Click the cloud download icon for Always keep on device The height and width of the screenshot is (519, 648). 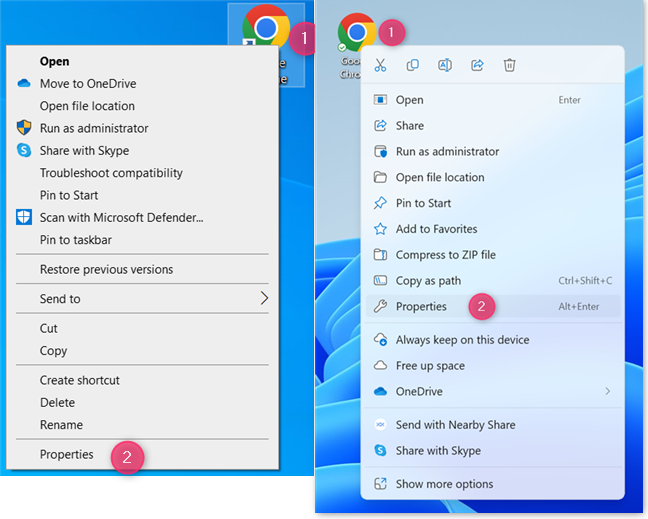tap(380, 340)
